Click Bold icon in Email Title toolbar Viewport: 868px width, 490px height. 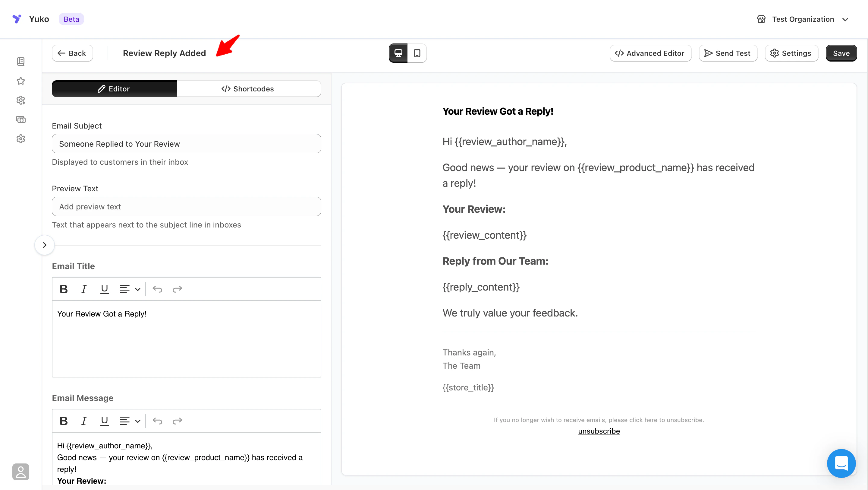point(63,289)
